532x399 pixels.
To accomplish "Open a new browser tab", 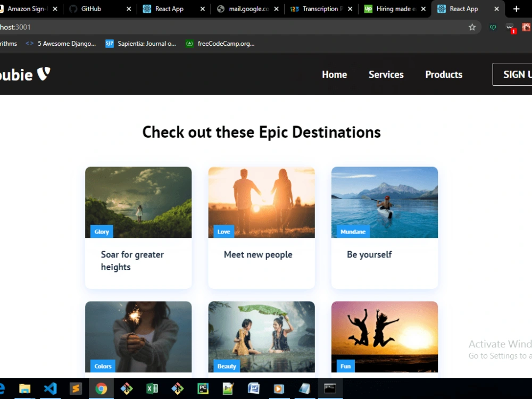I will (517, 9).
